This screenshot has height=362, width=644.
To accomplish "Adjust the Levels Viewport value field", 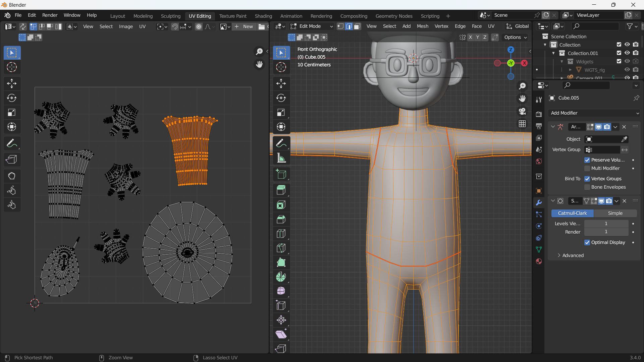I will click(x=606, y=224).
